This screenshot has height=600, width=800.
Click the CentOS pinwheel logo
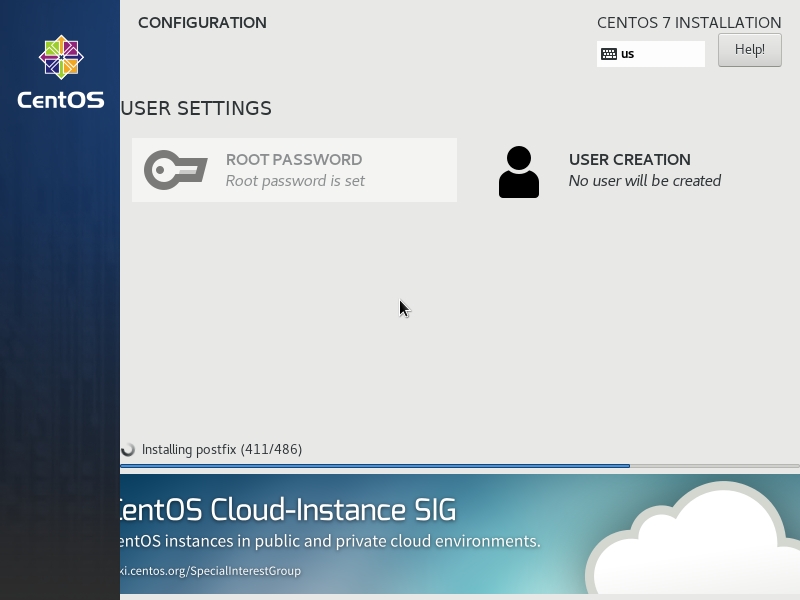point(61,58)
